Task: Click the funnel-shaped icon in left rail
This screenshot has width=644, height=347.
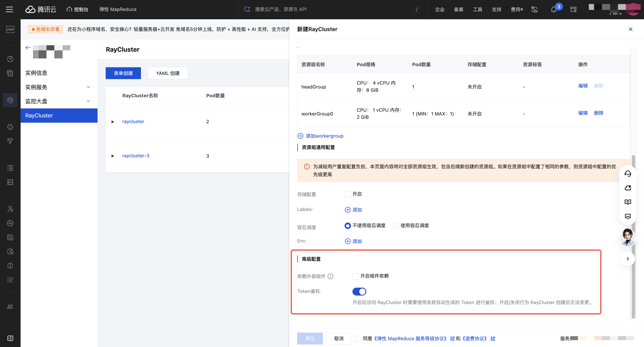Action: pos(10,141)
